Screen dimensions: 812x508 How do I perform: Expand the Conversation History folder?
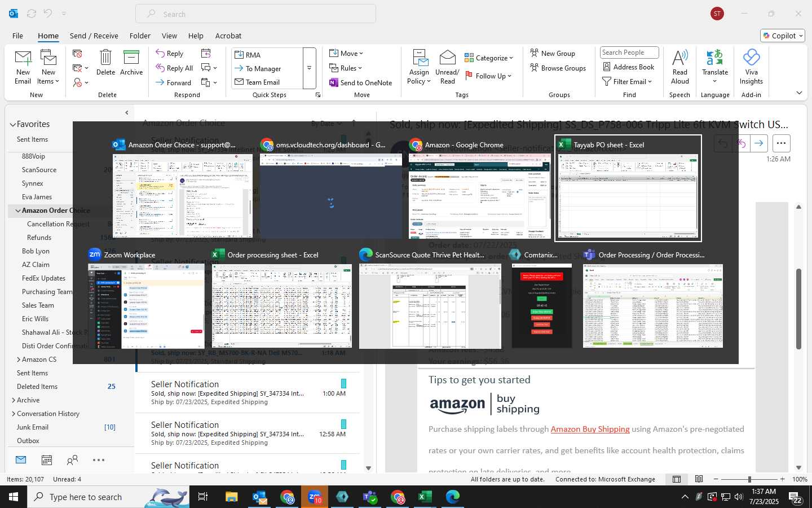click(14, 414)
